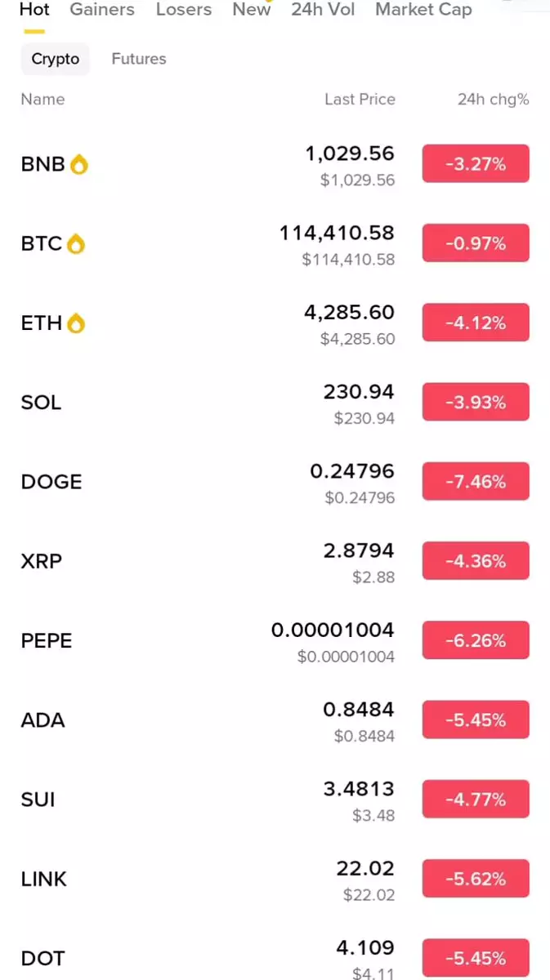550x980 pixels.
Task: Click the hot flame icon next to BTC
Action: [x=75, y=243]
